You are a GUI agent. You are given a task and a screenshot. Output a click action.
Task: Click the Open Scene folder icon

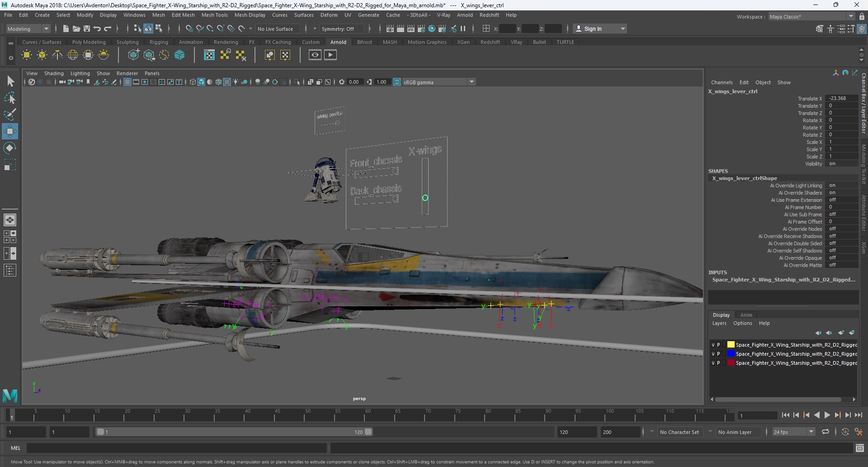tap(76, 29)
